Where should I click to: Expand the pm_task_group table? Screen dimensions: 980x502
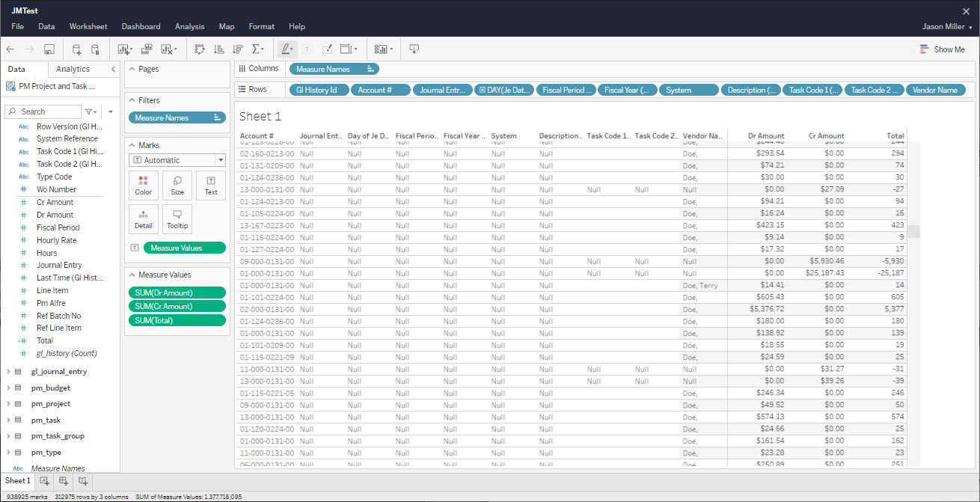point(8,435)
